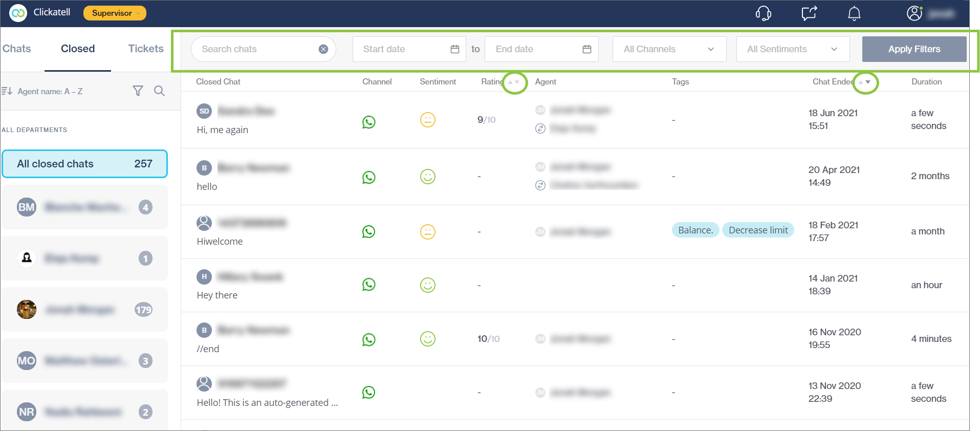Screen dimensions: 980x431
Task: Expand the All Sentiments dropdown
Action: [792, 49]
